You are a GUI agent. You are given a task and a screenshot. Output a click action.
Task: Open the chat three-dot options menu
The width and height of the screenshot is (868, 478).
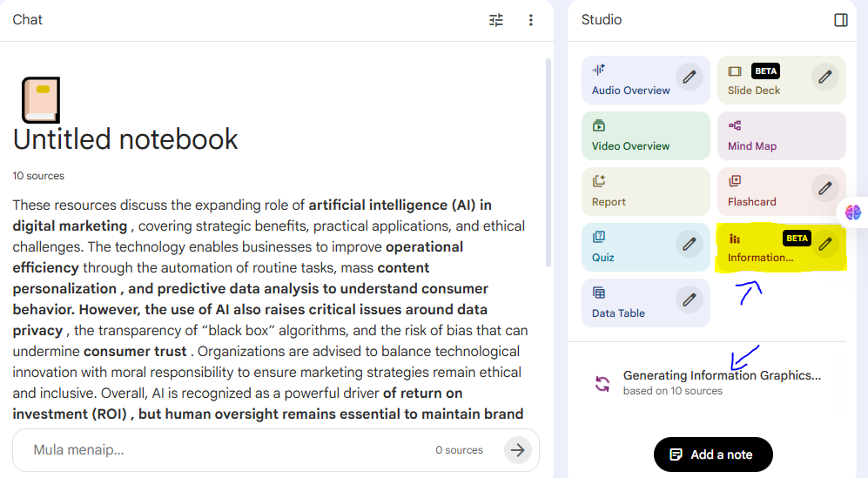tap(531, 20)
